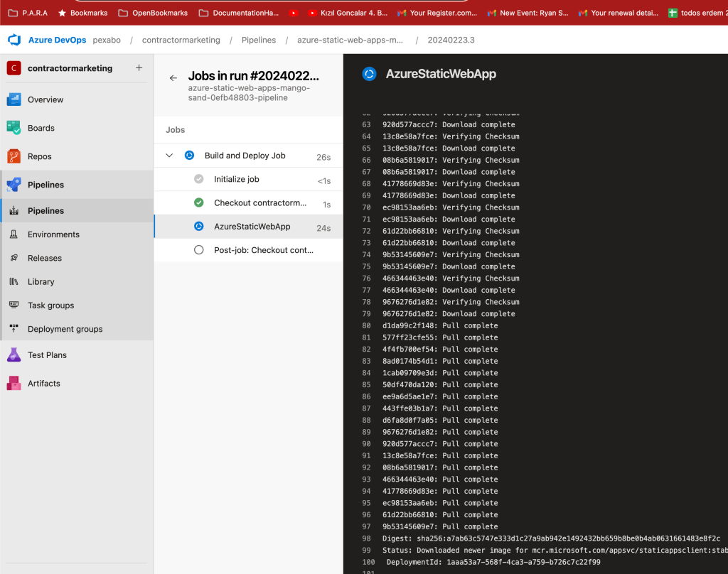
Task: Click the Pipelines breadcrumb link
Action: 259,40
